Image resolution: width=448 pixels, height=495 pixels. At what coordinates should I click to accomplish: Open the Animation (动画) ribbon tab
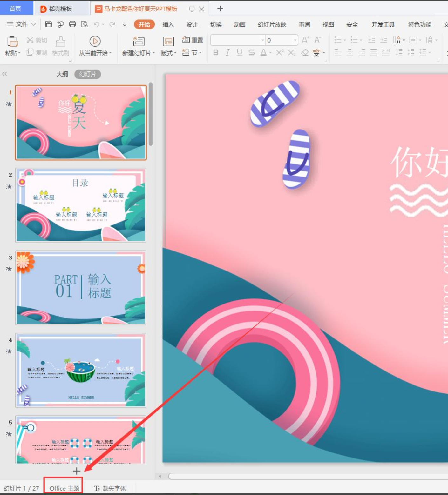click(240, 24)
